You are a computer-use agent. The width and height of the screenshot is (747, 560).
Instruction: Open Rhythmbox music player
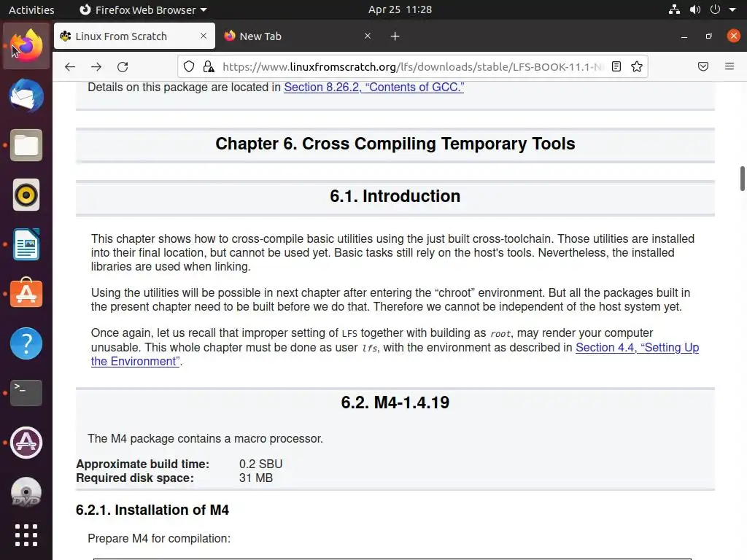[26, 195]
